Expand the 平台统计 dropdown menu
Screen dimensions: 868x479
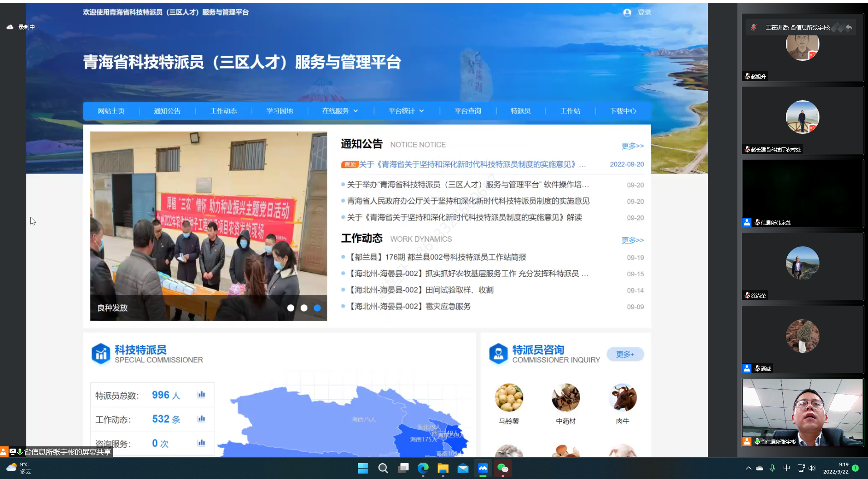click(x=406, y=111)
